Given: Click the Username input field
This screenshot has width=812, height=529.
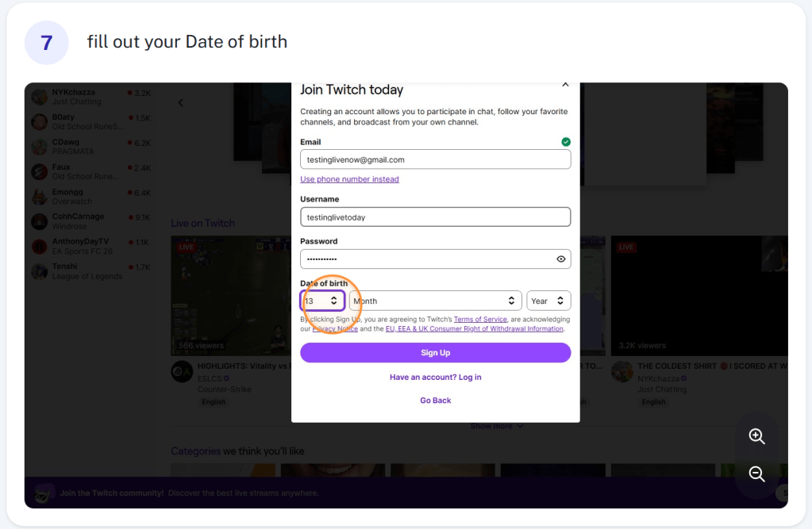Looking at the screenshot, I should coord(436,217).
